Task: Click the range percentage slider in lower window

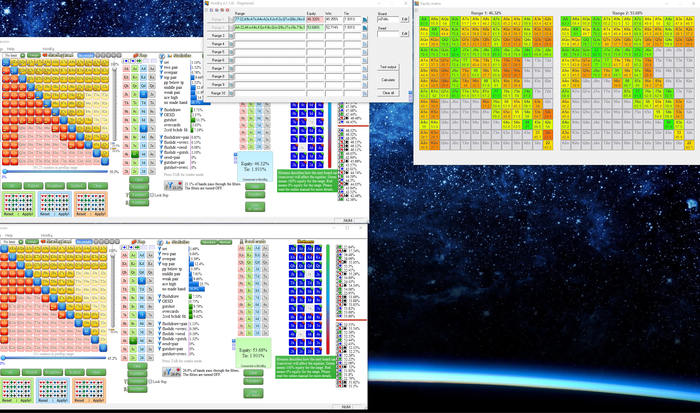Action: pyautogui.click(x=54, y=357)
